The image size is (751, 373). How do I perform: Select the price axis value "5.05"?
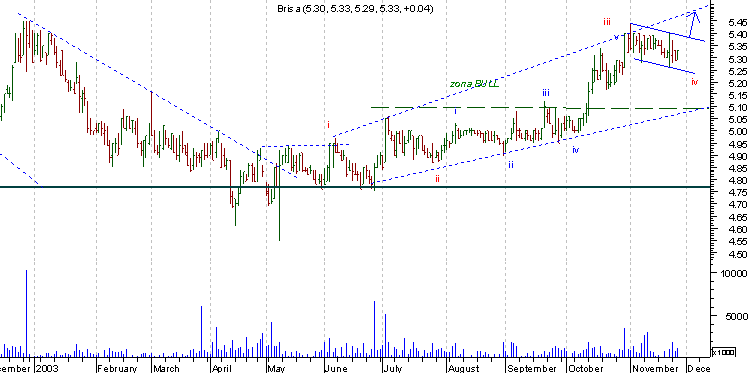coord(737,120)
